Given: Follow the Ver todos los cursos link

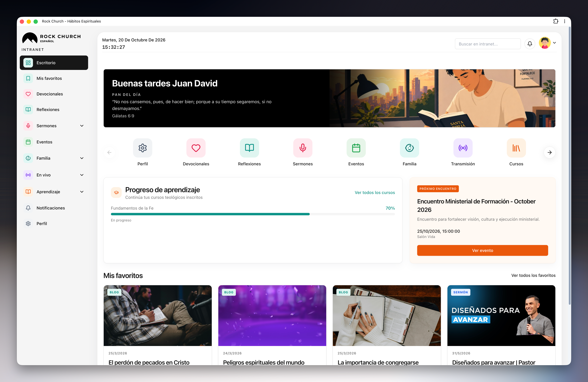Looking at the screenshot, I should (374, 193).
